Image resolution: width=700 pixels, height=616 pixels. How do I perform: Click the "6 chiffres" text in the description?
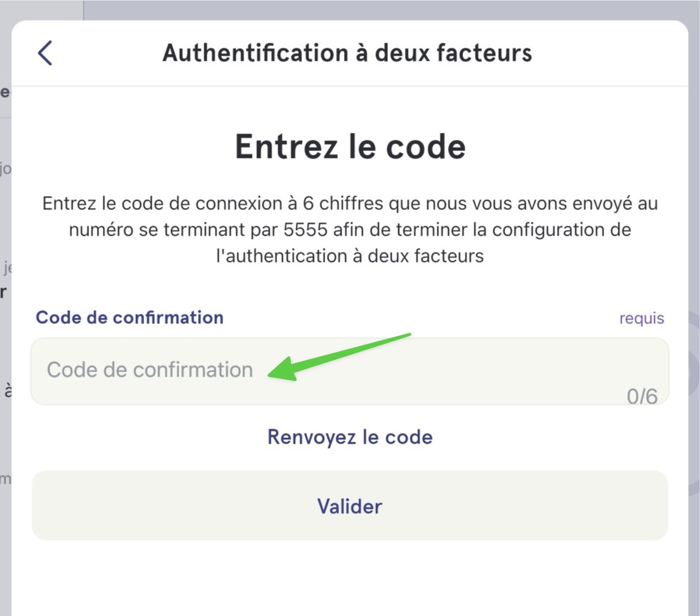coord(343,204)
